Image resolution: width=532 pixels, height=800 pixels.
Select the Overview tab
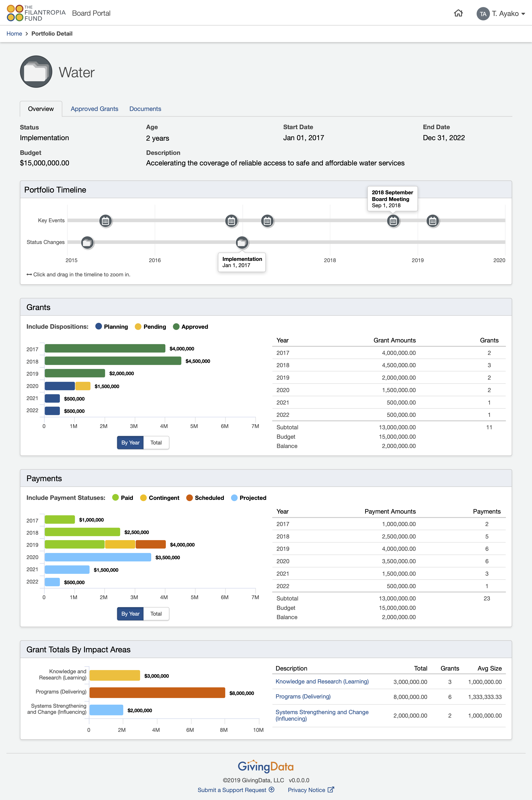pos(41,109)
